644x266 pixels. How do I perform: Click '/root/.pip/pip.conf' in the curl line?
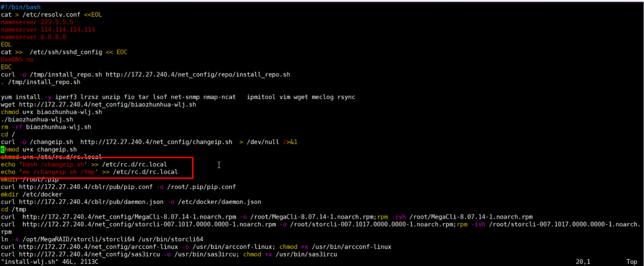[201, 187]
